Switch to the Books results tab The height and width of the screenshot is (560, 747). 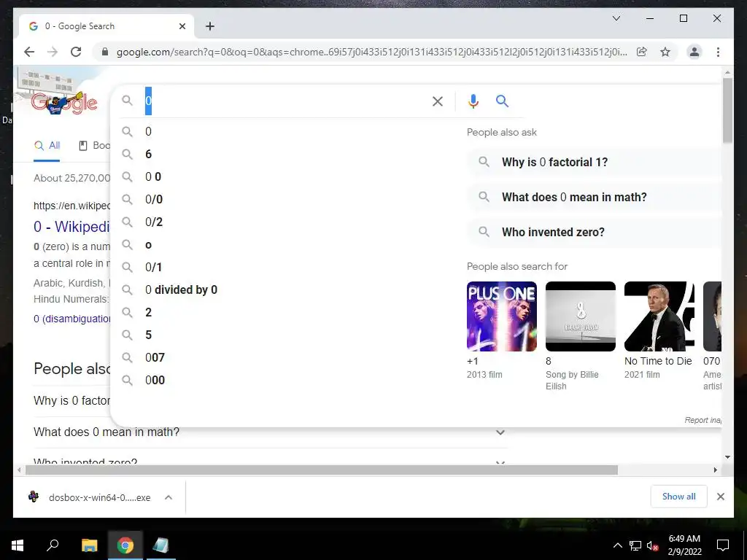(94, 146)
